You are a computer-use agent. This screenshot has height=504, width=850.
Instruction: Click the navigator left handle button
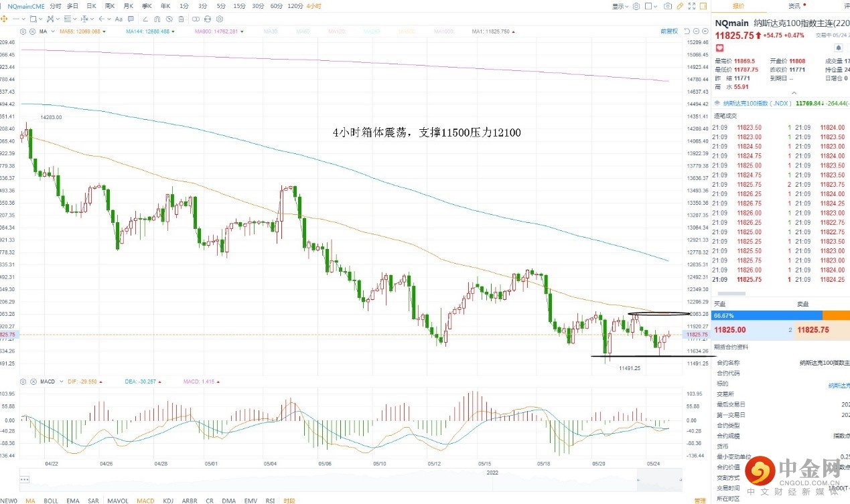(x=25, y=479)
